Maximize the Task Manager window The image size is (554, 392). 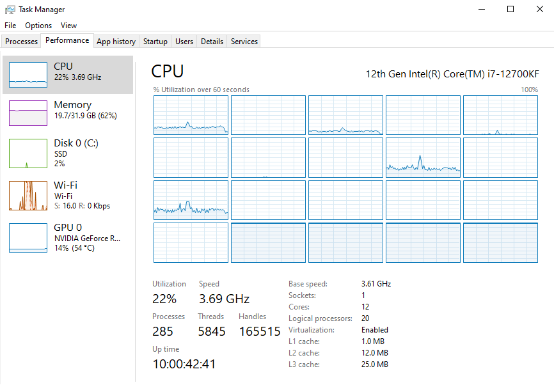[510, 9]
